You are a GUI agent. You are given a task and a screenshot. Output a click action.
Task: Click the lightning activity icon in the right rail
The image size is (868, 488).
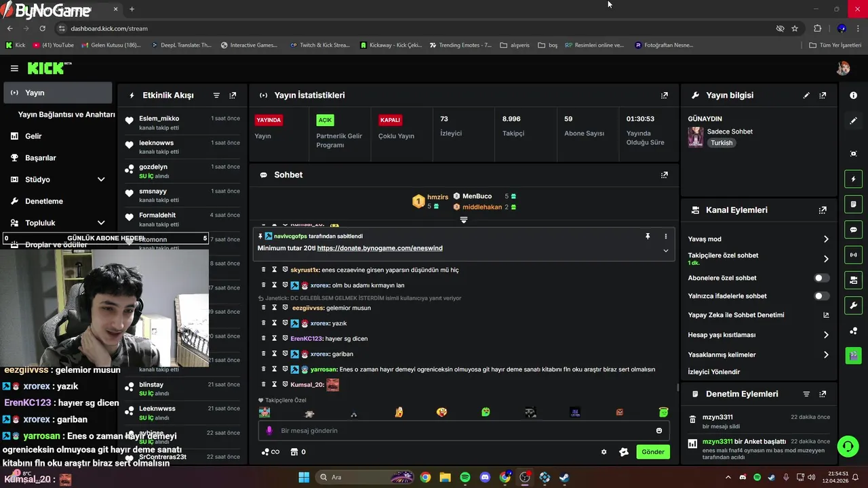854,179
